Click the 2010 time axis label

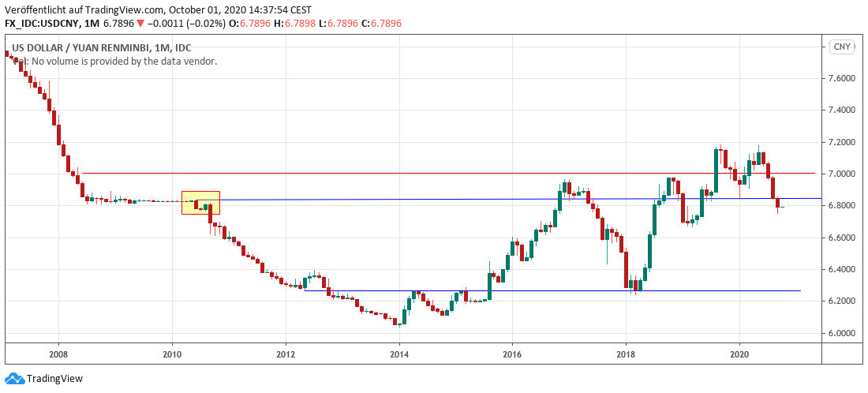pyautogui.click(x=172, y=354)
